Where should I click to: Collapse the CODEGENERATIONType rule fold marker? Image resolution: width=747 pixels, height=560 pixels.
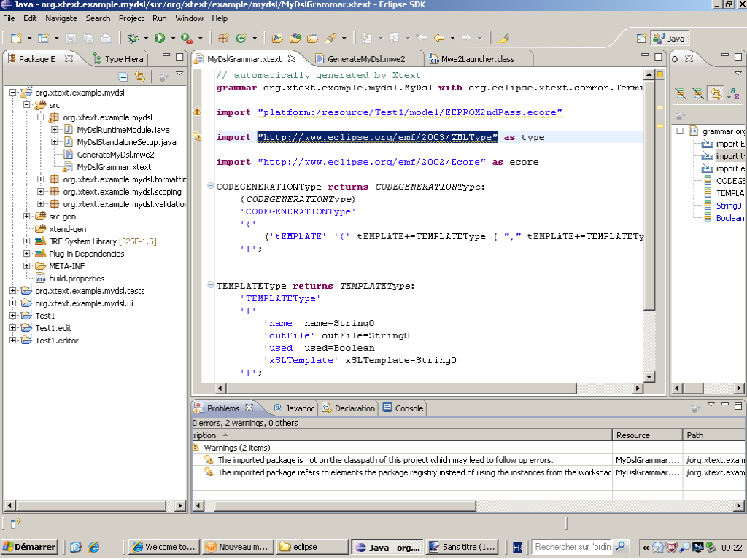coord(210,186)
